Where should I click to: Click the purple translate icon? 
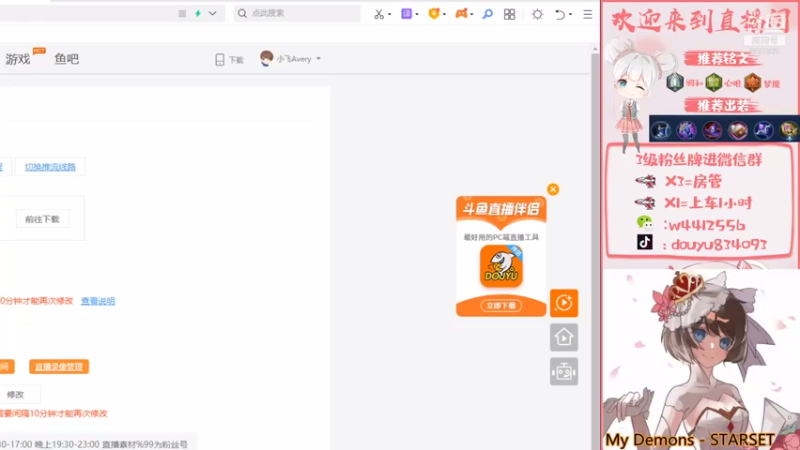[x=406, y=14]
